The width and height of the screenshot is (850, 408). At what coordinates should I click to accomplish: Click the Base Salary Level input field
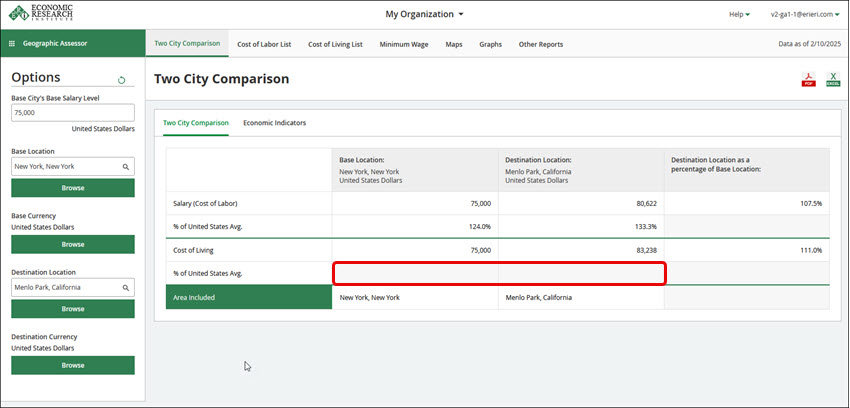point(73,113)
